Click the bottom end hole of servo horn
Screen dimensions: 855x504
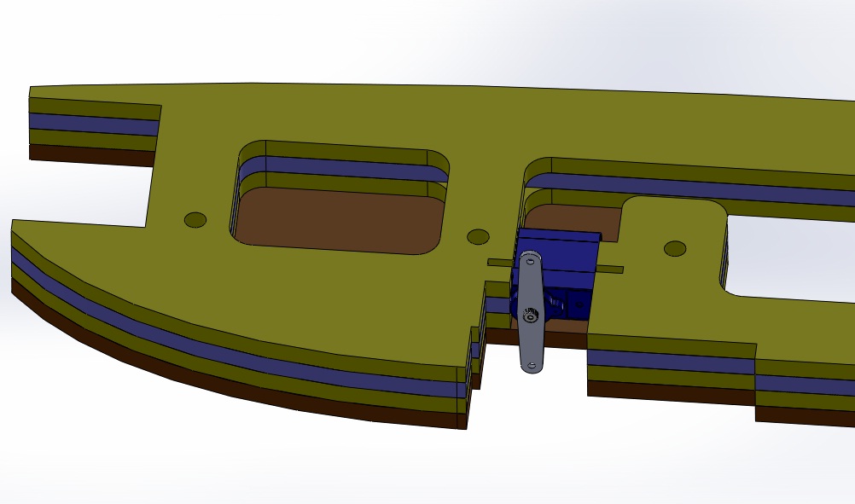point(531,366)
